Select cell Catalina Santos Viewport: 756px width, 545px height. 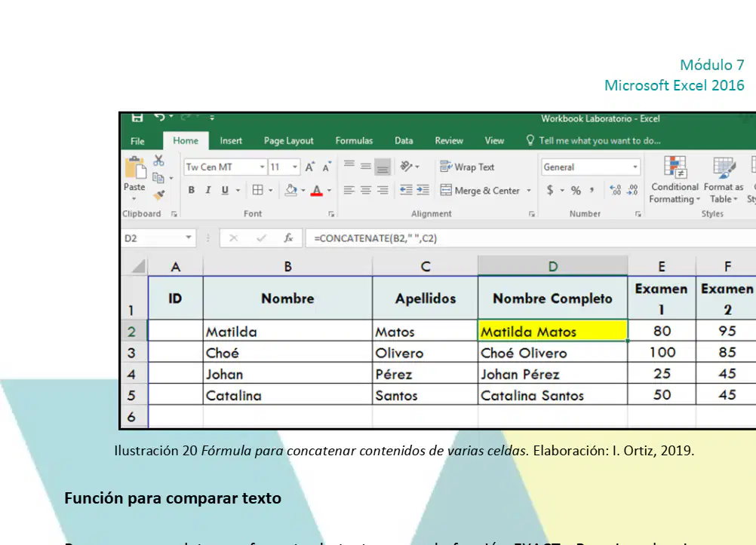(x=552, y=395)
